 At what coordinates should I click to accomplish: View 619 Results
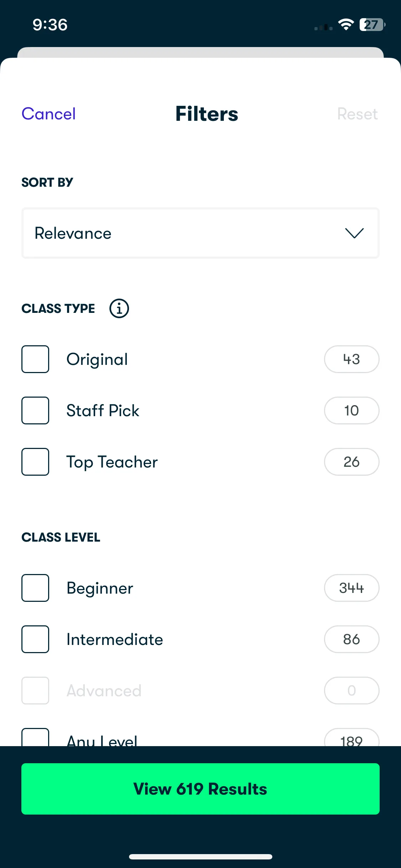pos(200,789)
